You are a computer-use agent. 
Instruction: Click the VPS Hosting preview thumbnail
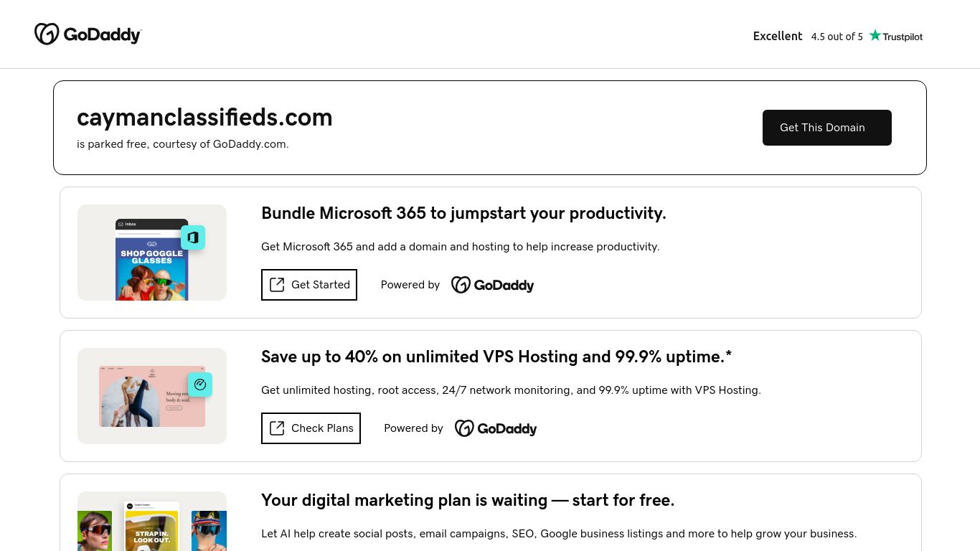click(x=152, y=396)
